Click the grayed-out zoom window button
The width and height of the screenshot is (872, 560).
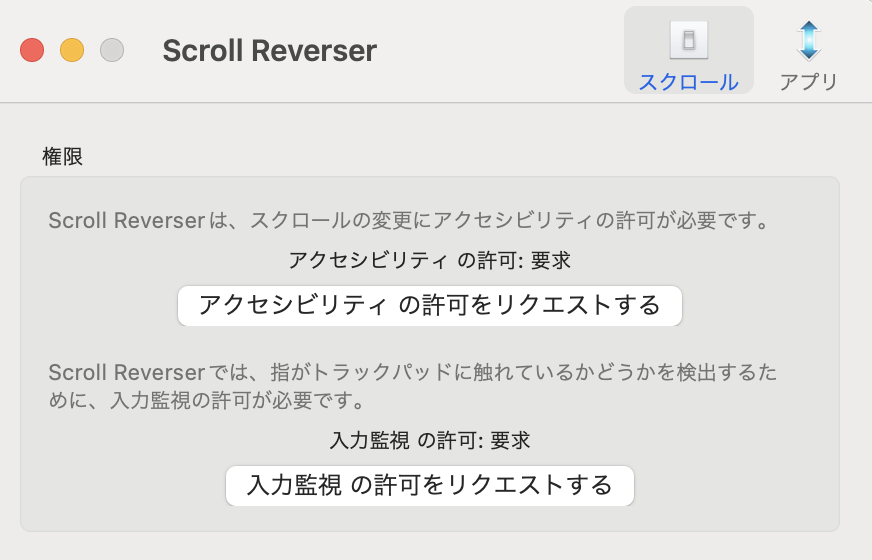[112, 50]
